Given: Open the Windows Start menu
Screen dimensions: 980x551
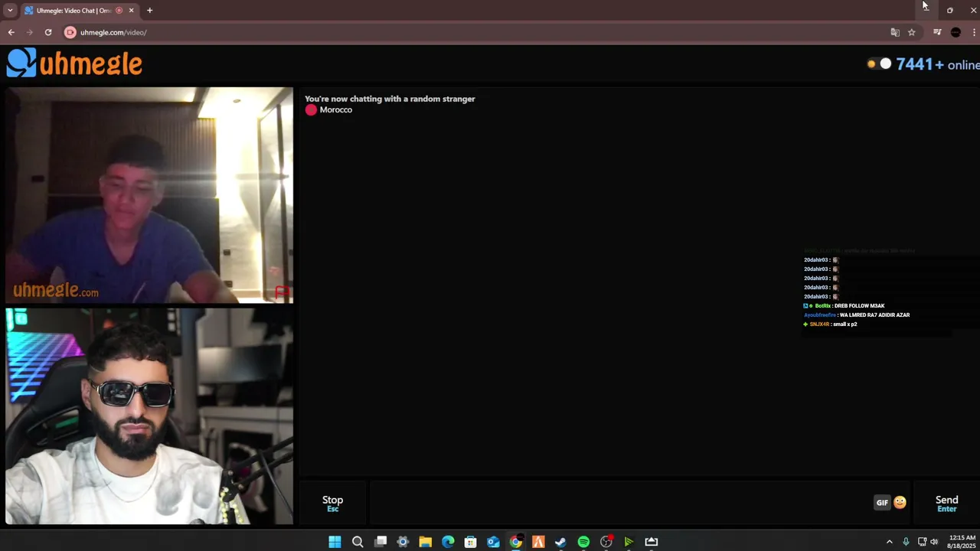Looking at the screenshot, I should 335,542.
